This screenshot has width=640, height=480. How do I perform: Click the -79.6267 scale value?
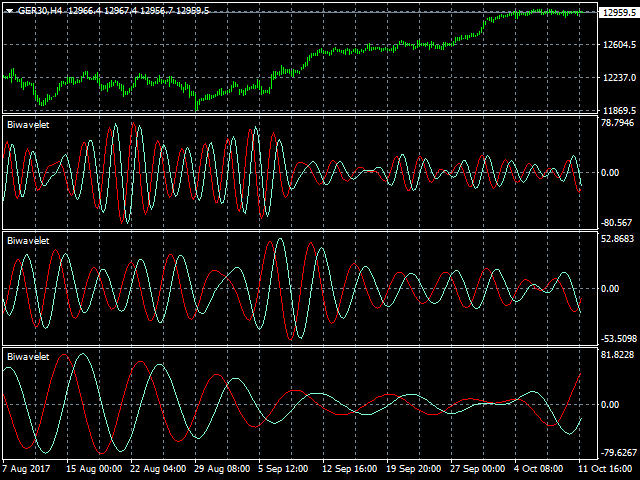pyautogui.click(x=618, y=453)
